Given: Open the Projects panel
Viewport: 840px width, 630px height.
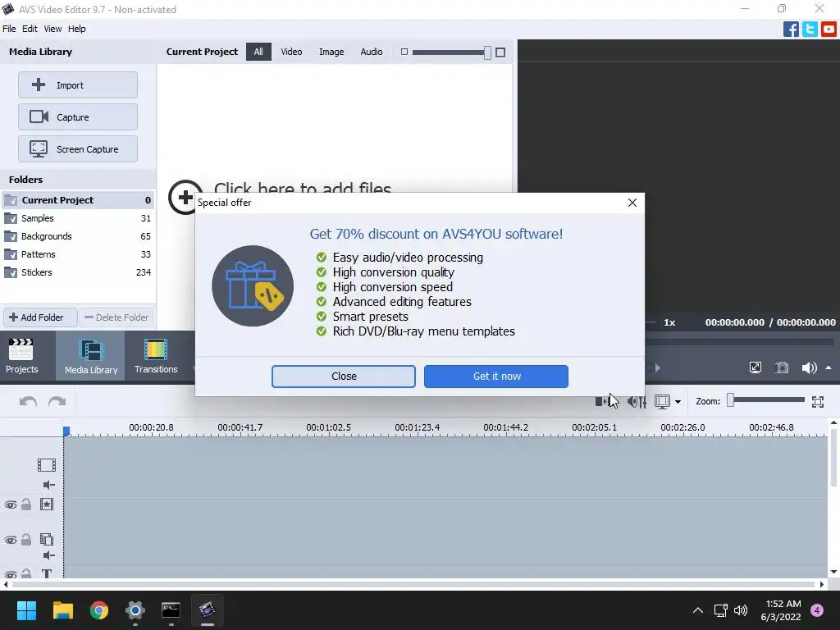Looking at the screenshot, I should click(22, 356).
